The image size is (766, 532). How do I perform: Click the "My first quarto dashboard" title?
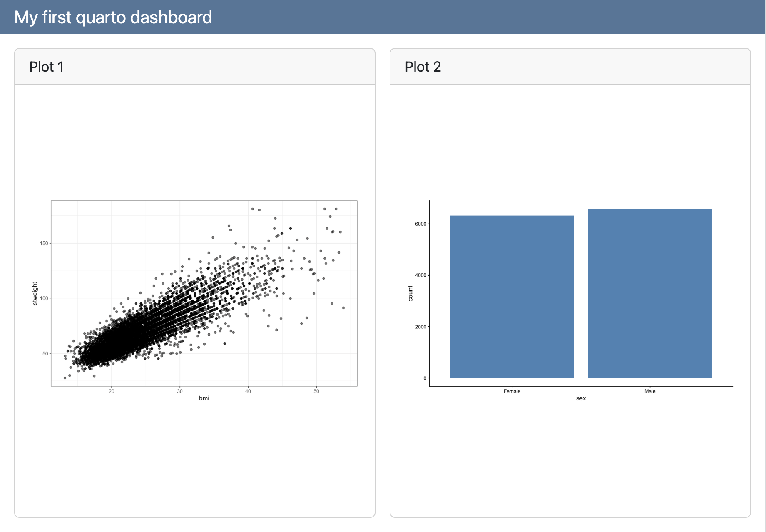tap(113, 17)
